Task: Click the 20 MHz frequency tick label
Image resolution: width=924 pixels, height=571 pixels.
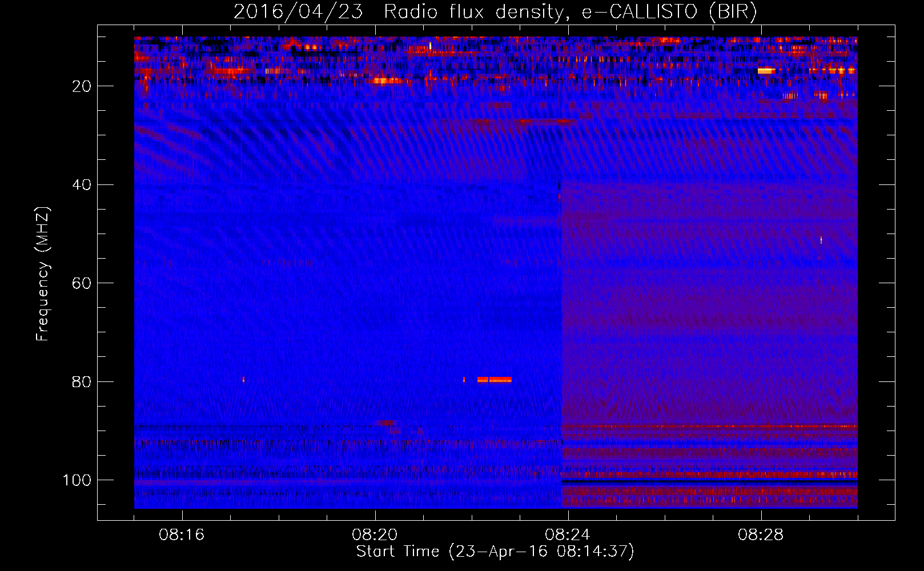Action: pyautogui.click(x=82, y=86)
